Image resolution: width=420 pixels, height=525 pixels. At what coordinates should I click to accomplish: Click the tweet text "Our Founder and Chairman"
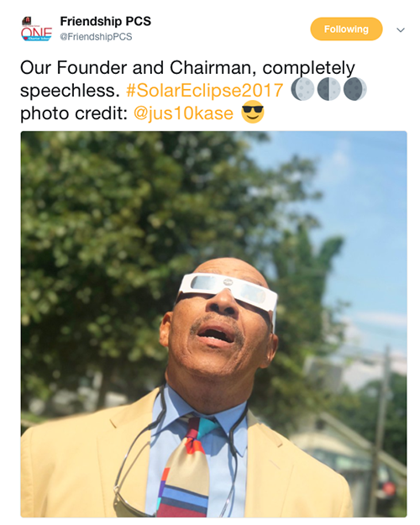135,68
